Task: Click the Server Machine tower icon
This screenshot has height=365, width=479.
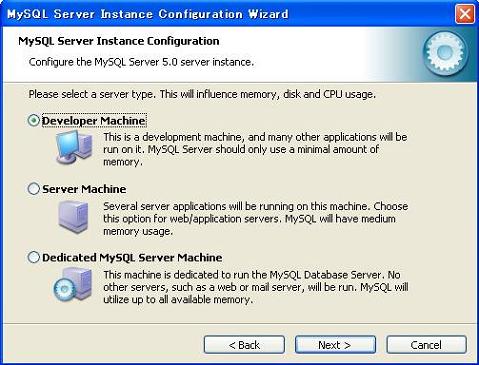Action: (x=74, y=216)
